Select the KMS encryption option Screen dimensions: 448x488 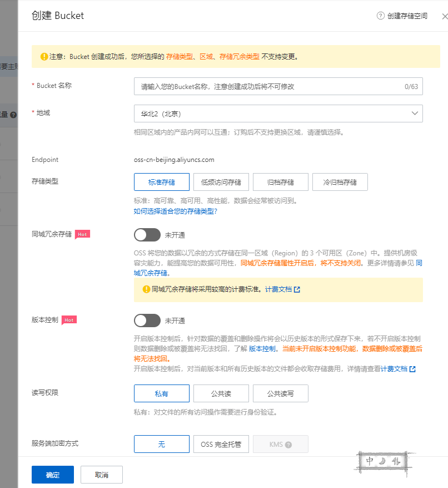(281, 444)
